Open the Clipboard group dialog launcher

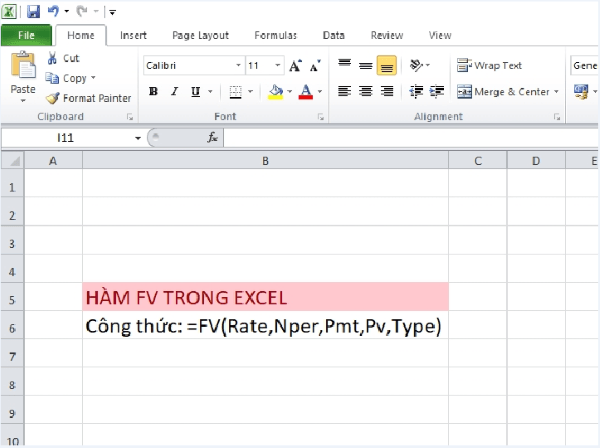[130, 117]
